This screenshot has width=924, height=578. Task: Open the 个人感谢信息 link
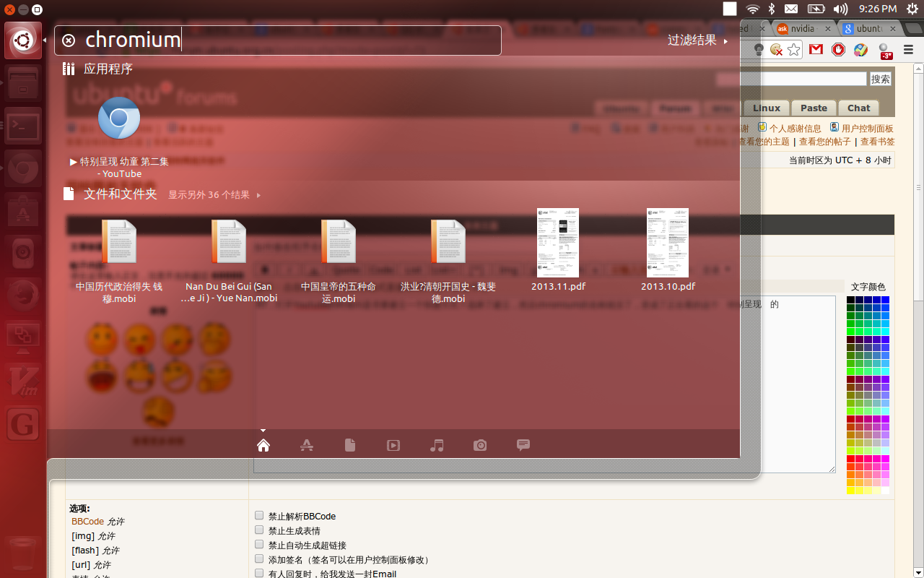pyautogui.click(x=795, y=128)
